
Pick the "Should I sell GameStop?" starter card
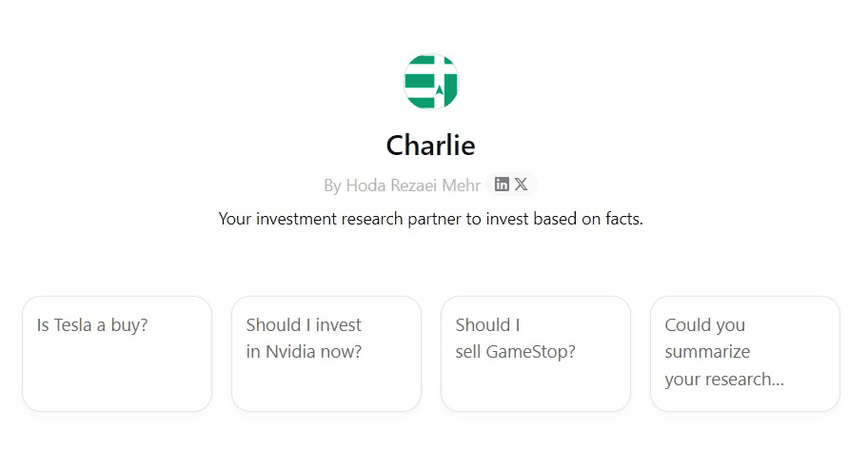click(535, 354)
